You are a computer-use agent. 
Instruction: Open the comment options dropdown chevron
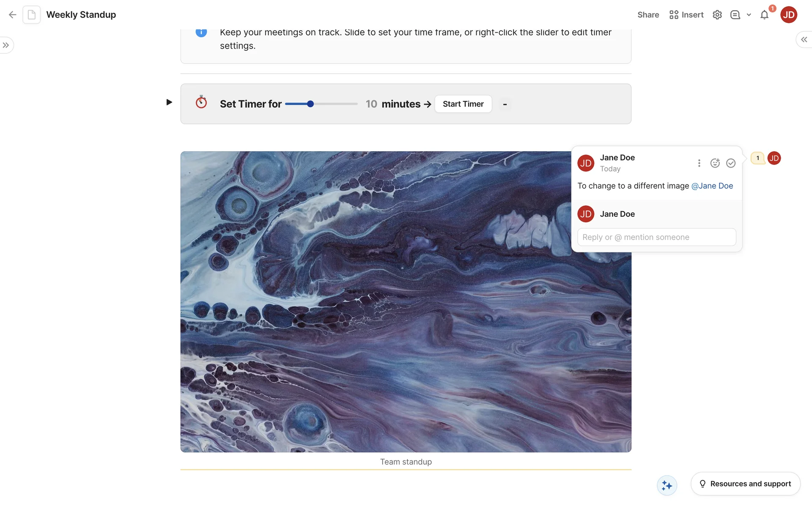[749, 15]
